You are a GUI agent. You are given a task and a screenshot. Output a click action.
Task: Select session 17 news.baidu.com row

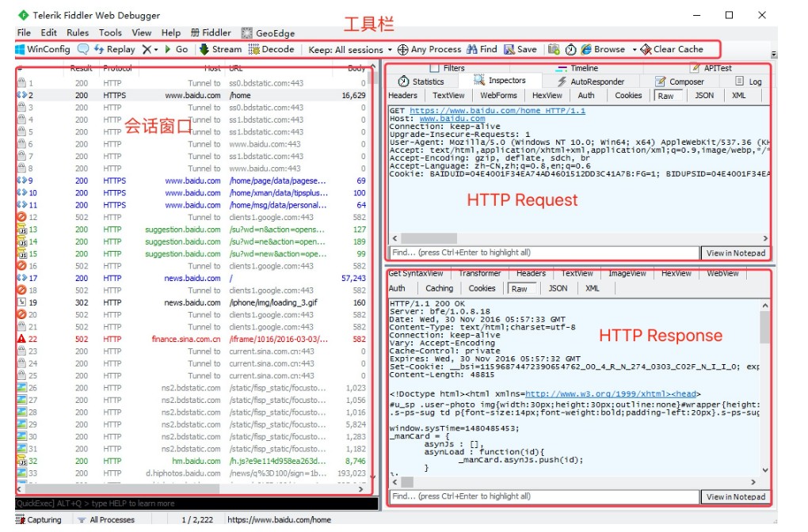tap(192, 278)
